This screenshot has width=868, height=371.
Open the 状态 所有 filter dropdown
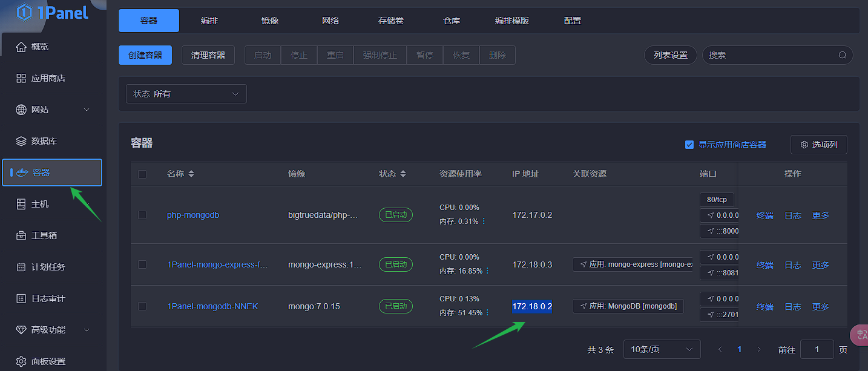[186, 94]
